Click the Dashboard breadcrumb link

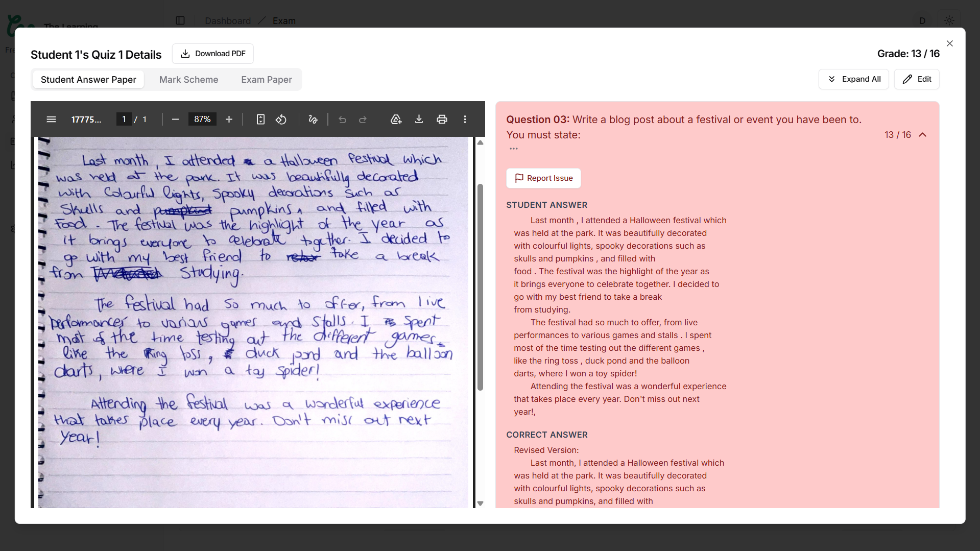click(228, 21)
